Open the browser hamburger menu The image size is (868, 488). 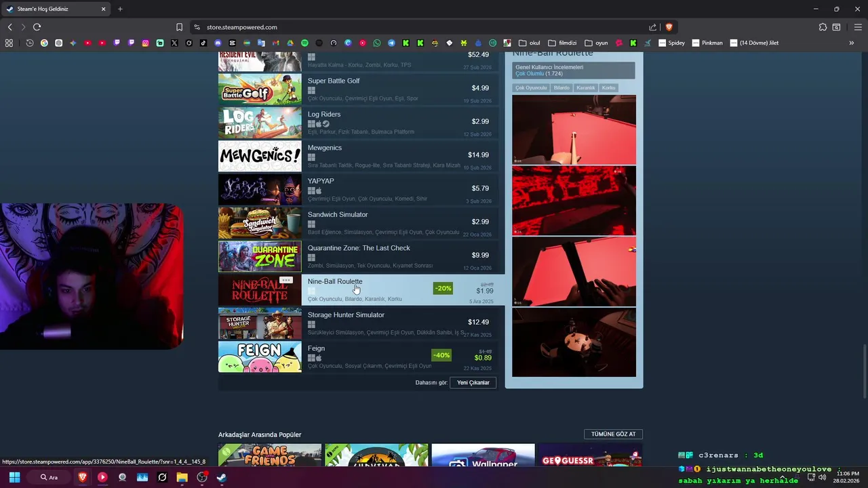pyautogui.click(x=858, y=27)
